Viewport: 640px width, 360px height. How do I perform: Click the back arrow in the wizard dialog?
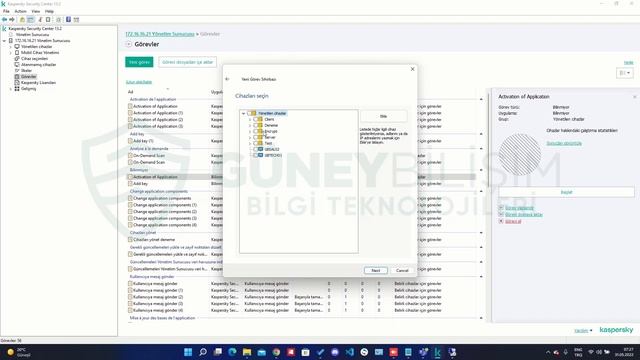pos(227,79)
